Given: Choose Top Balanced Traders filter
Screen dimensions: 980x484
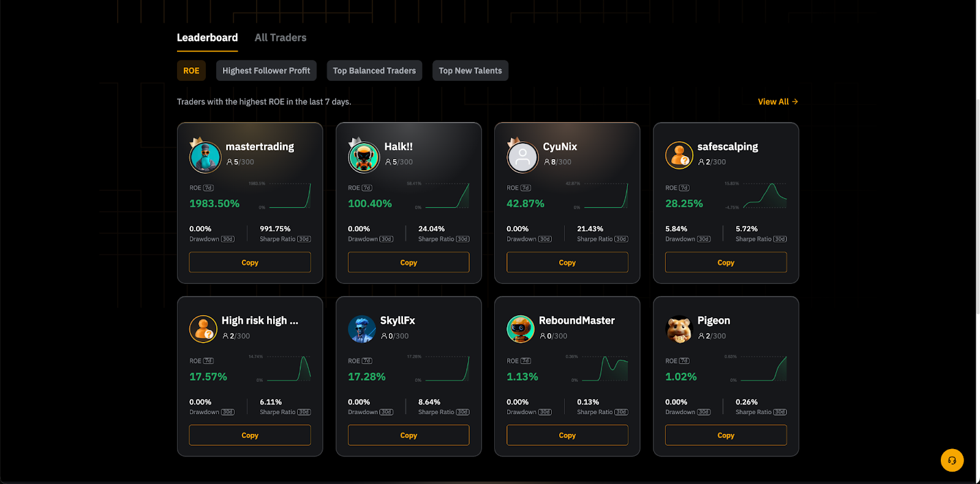Looking at the screenshot, I should 374,70.
